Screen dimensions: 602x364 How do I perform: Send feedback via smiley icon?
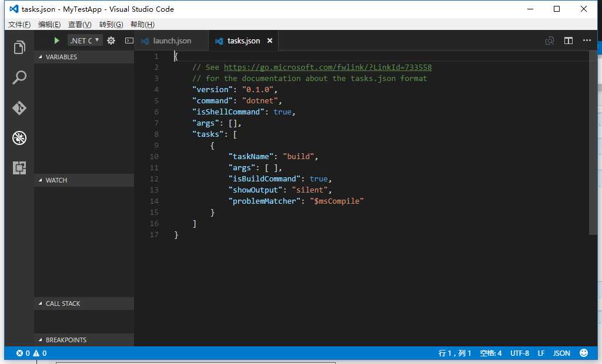click(x=584, y=353)
